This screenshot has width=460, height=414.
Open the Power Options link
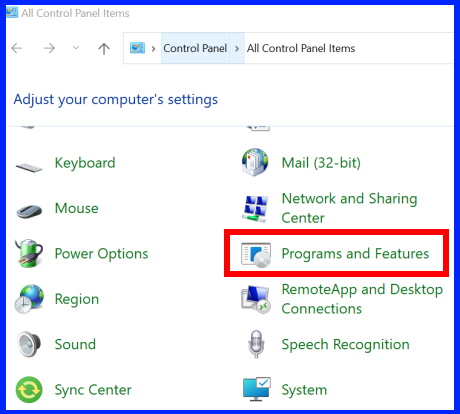(x=101, y=254)
